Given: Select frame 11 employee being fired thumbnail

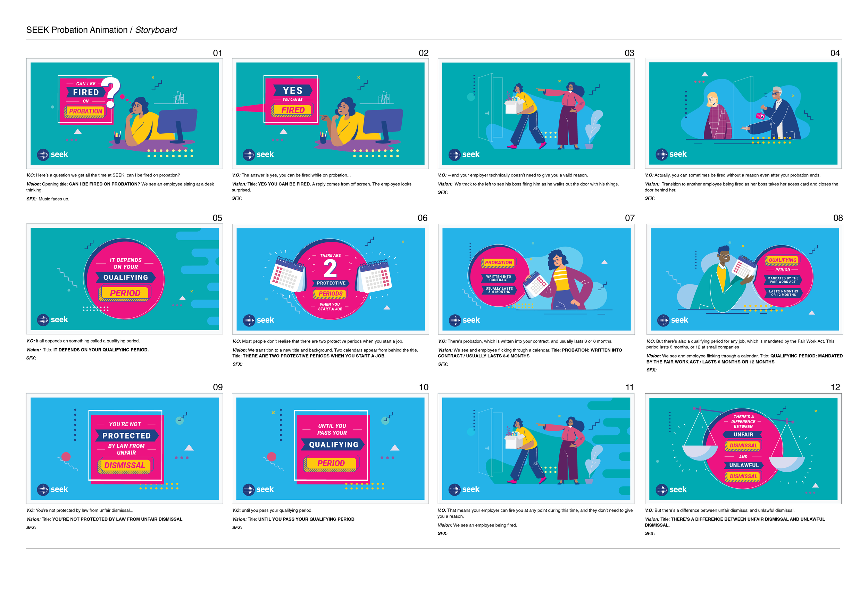Looking at the screenshot, I should point(536,448).
